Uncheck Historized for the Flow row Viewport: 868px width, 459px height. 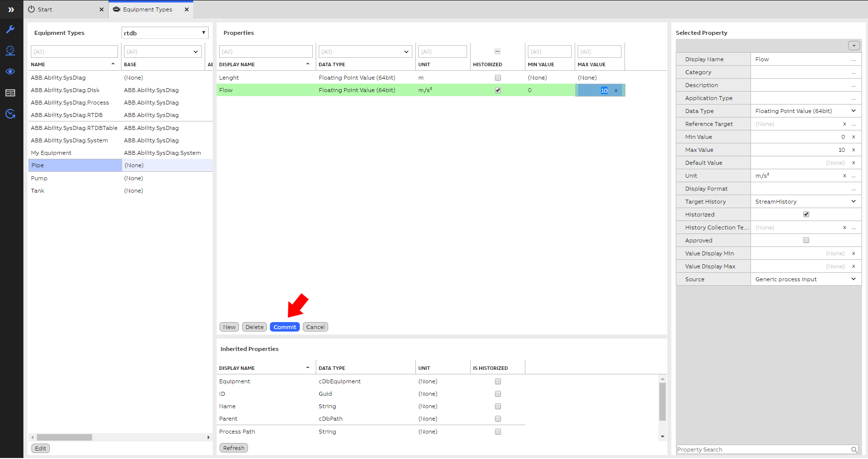(498, 90)
